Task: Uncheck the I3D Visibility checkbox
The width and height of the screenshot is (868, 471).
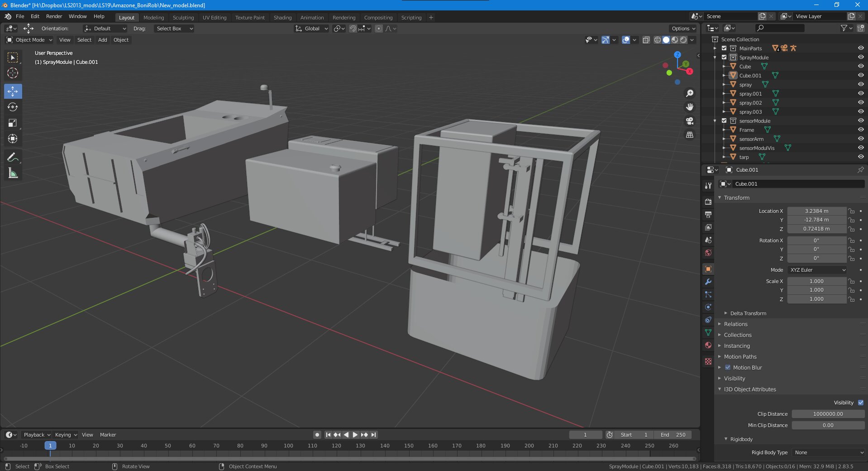Action: pyautogui.click(x=860, y=403)
